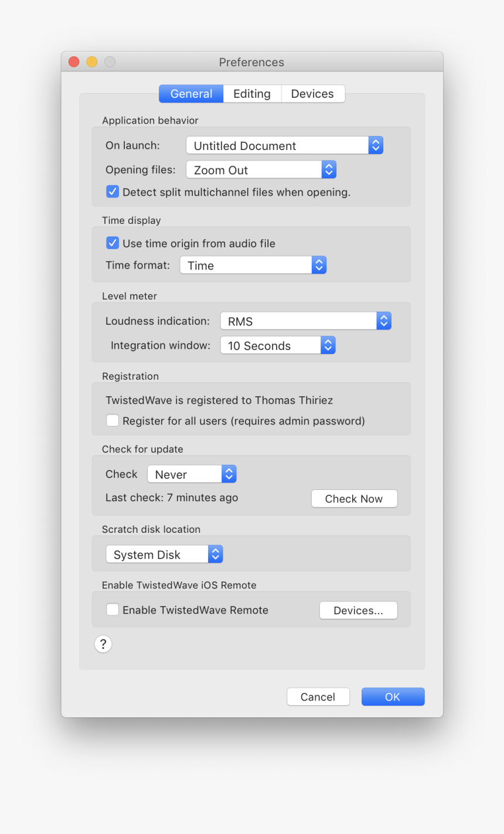Disable Use time origin from audio file
The height and width of the screenshot is (834, 504).
coord(113,243)
